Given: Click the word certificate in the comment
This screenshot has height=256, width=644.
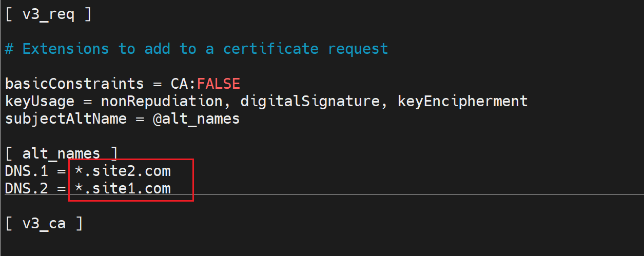Looking at the screenshot, I should point(270,49).
